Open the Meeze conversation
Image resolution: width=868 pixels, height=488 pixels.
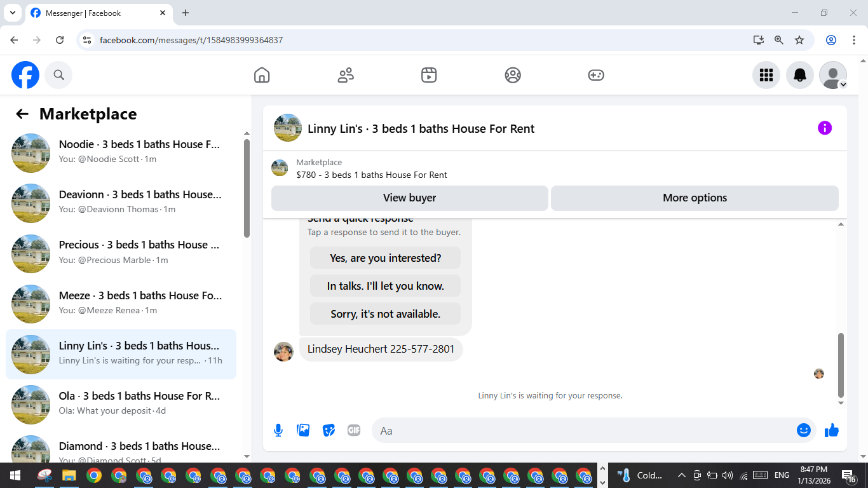click(x=121, y=304)
